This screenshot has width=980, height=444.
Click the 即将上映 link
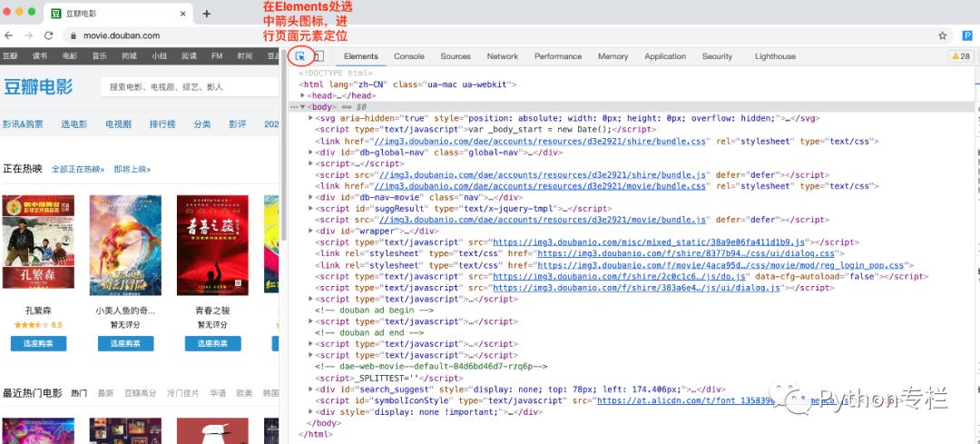132,170
